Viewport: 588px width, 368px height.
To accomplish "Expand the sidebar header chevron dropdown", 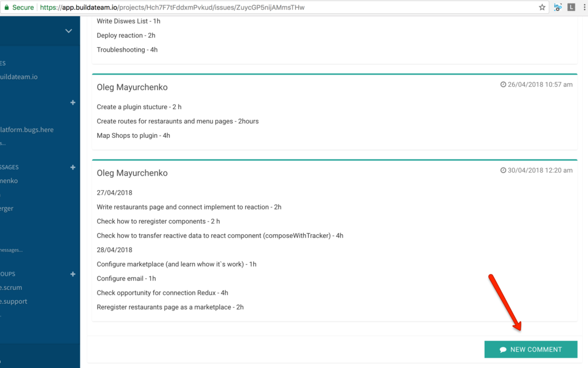I will coord(69,31).
